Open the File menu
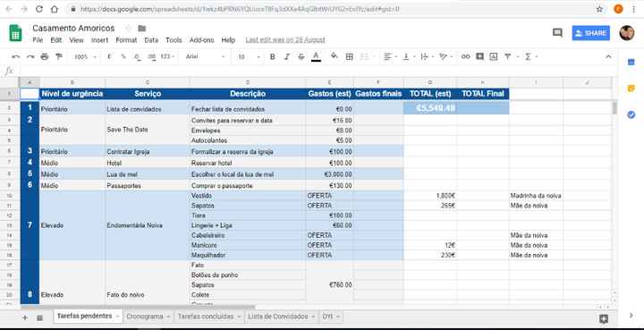Viewport: 644px width, 330px height. (x=38, y=40)
